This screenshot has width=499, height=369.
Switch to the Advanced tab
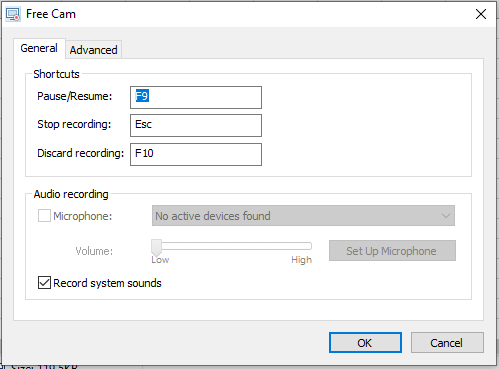tap(94, 50)
